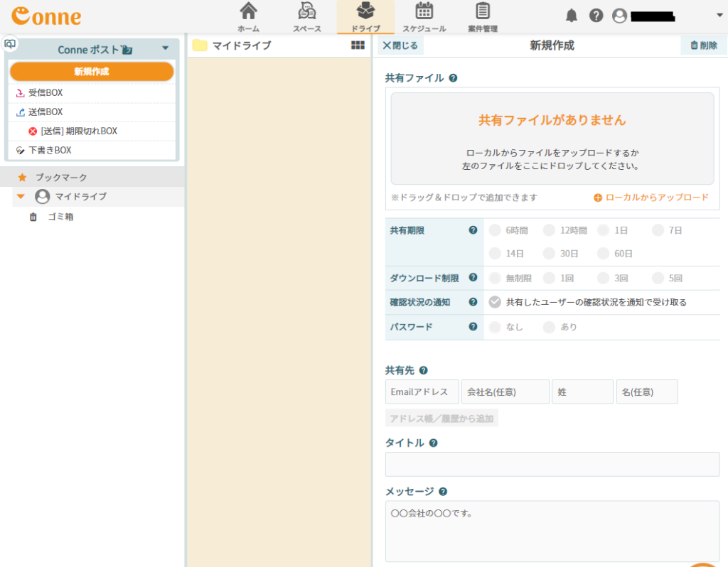
Task: Collapse the マイドライブ tree arrow
Action: 21,196
